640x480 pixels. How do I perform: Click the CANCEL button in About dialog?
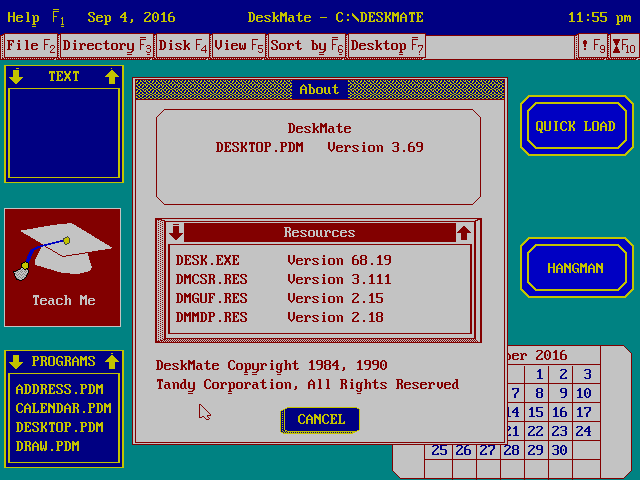(x=321, y=420)
